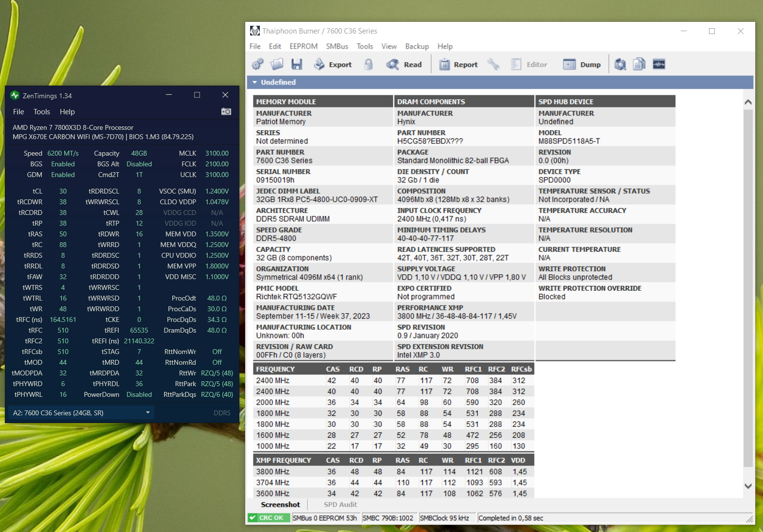The image size is (763, 532).
Task: Click the Dump toolbar button
Action: pos(582,64)
